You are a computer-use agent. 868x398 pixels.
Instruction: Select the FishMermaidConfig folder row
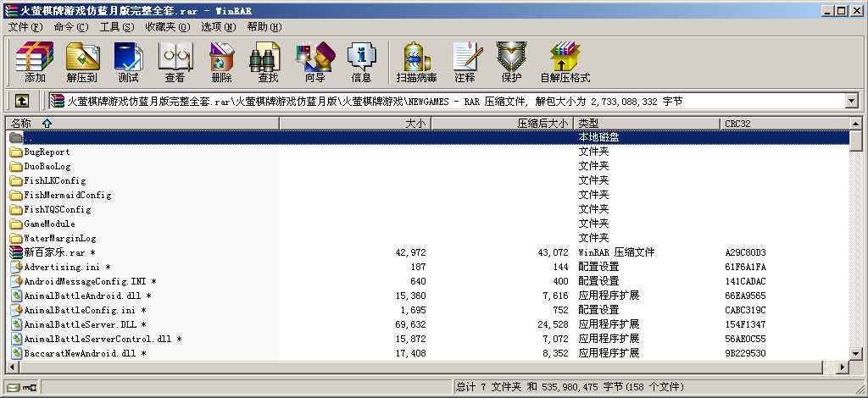pyautogui.click(x=427, y=195)
